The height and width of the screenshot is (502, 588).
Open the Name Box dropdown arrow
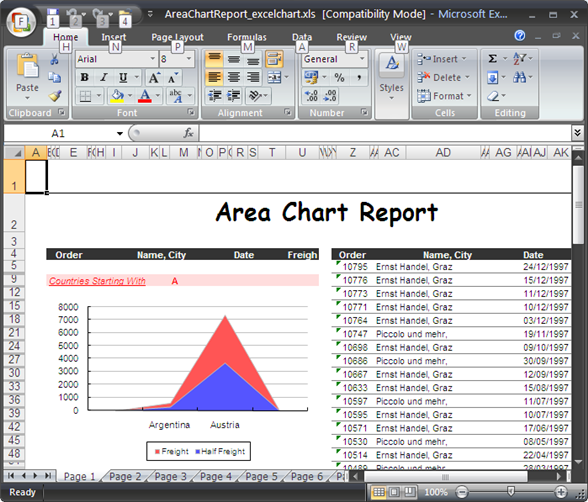[120, 133]
